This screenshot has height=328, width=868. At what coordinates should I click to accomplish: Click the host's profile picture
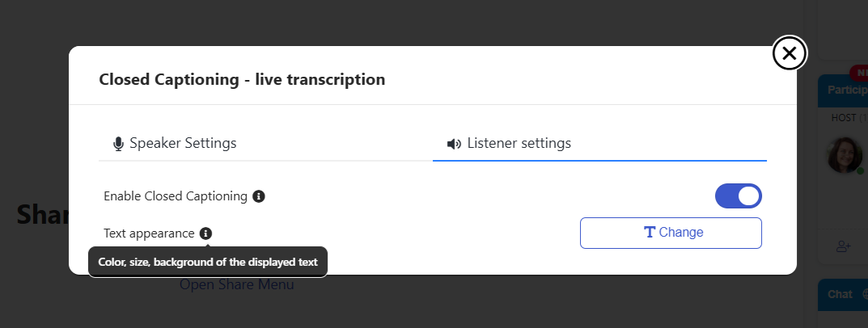(x=844, y=155)
